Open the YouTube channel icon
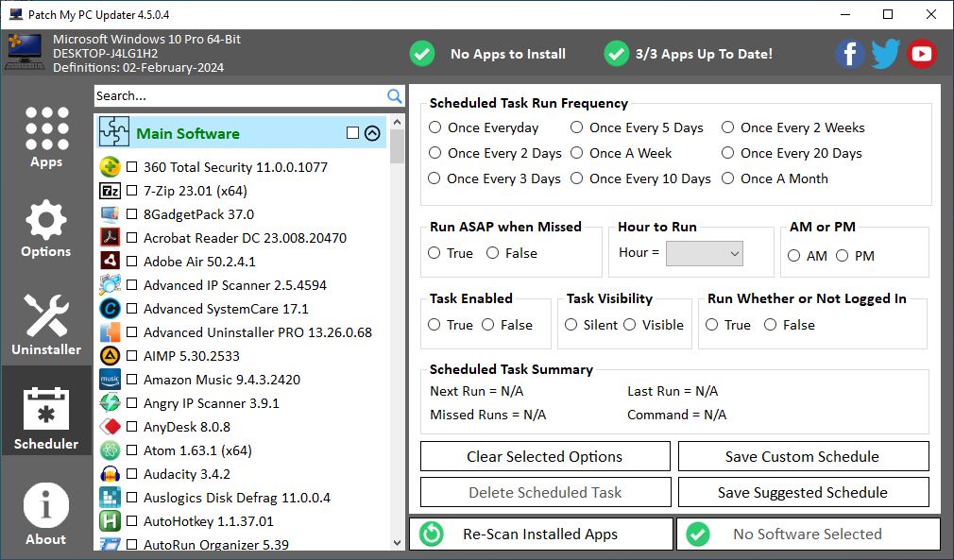 (921, 54)
